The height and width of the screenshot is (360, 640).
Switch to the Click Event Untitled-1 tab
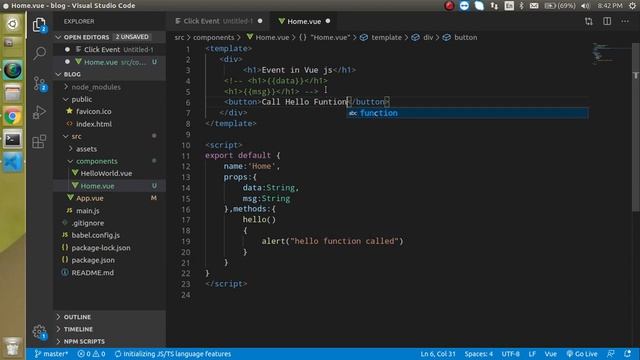[218, 21]
